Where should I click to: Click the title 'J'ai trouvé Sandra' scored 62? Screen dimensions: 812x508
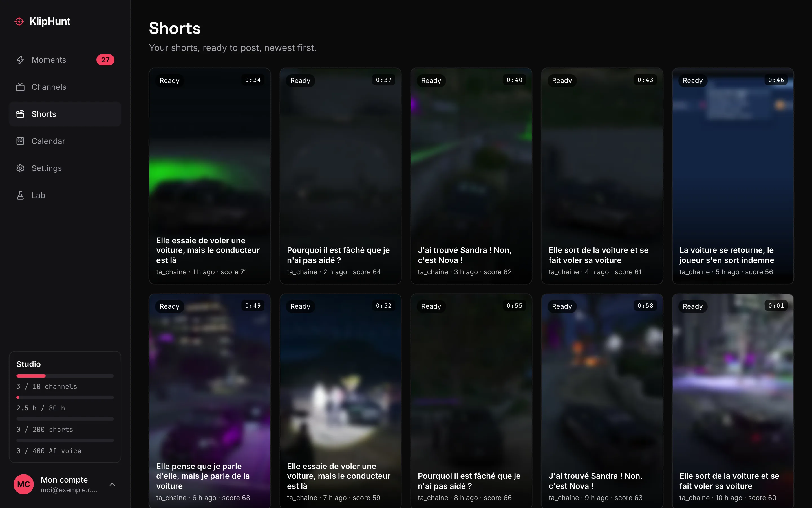pos(465,255)
